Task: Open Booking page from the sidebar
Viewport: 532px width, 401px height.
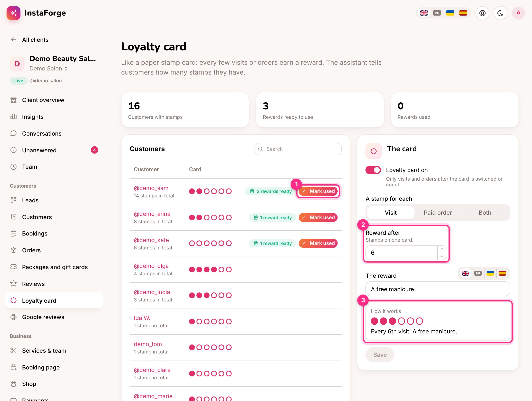Action: [x=54, y=367]
